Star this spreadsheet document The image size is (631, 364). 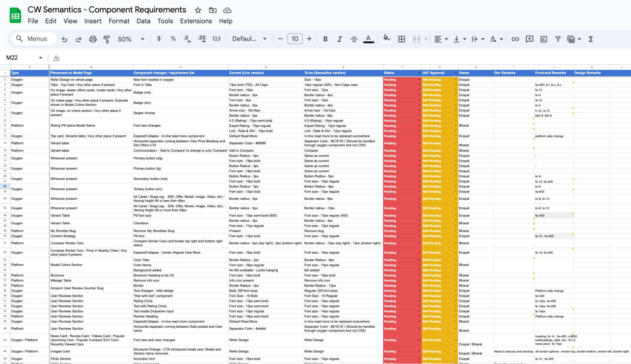click(x=198, y=10)
